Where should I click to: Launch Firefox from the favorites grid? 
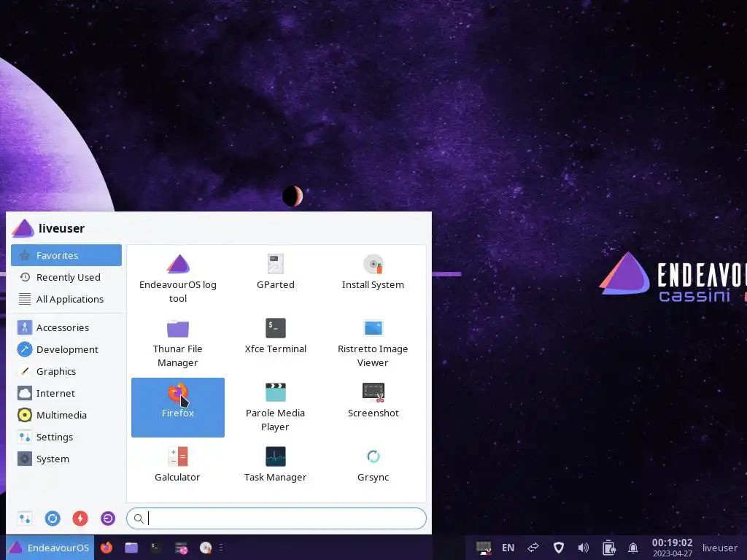point(178,407)
